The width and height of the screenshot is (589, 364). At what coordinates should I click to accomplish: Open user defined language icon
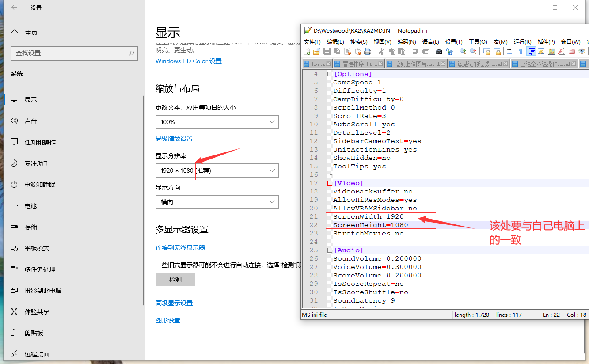(x=541, y=51)
